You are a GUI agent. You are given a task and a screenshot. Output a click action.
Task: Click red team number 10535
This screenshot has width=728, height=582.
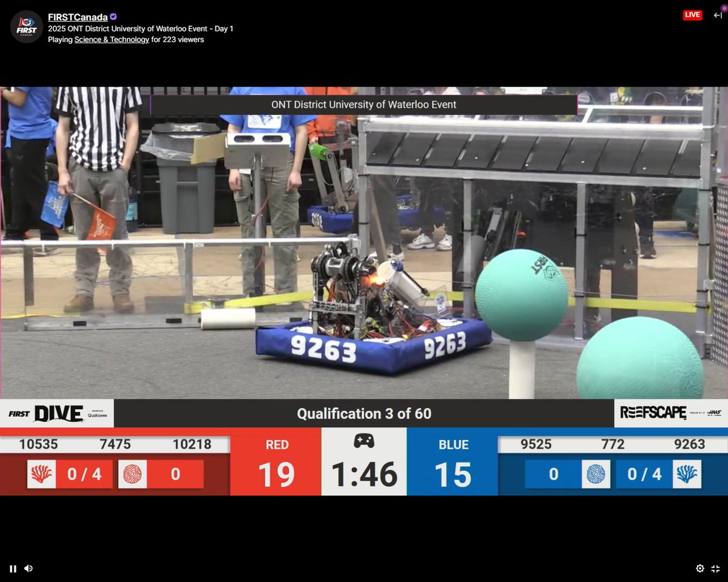[39, 444]
